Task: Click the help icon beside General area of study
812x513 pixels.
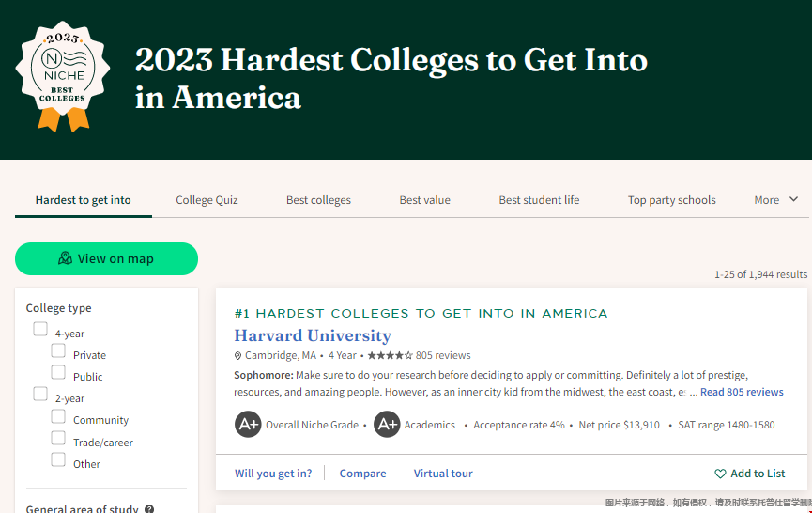Action: [x=149, y=509]
